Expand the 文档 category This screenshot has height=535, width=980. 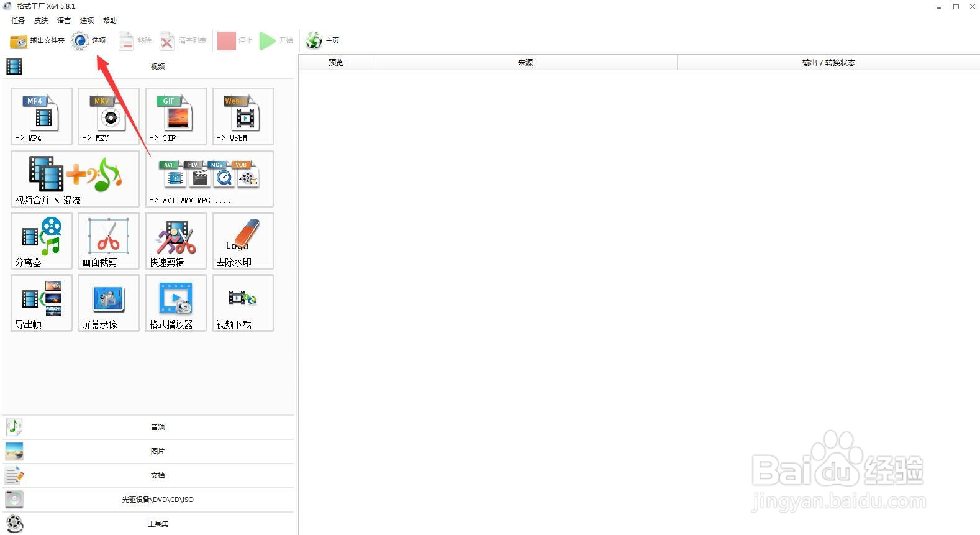[148, 475]
